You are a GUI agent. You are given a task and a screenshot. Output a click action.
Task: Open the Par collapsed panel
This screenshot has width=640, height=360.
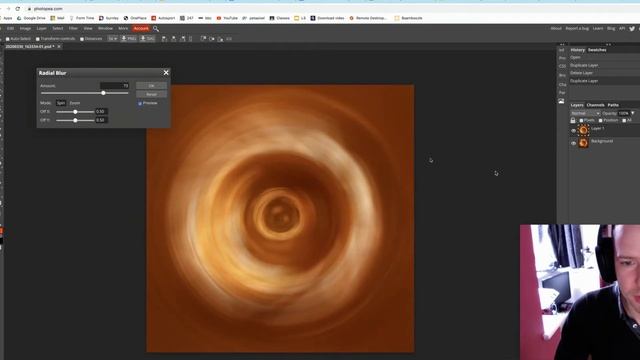coord(562,93)
